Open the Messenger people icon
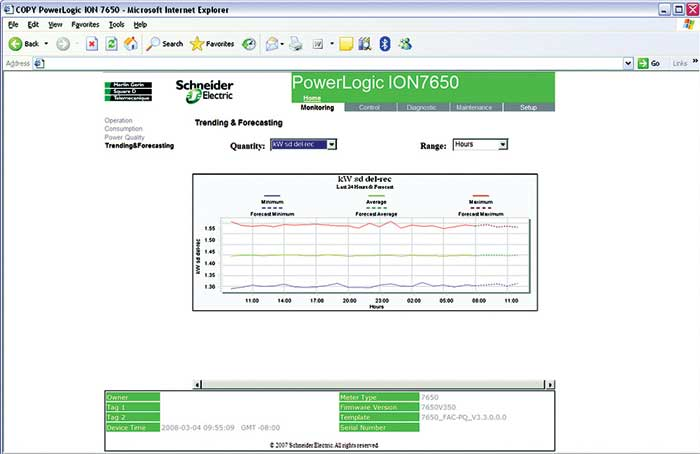Viewport: 700px width, 454px height. (405, 44)
